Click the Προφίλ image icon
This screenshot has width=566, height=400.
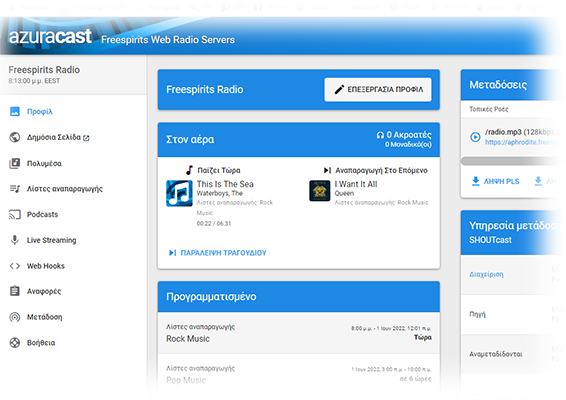pos(14,112)
